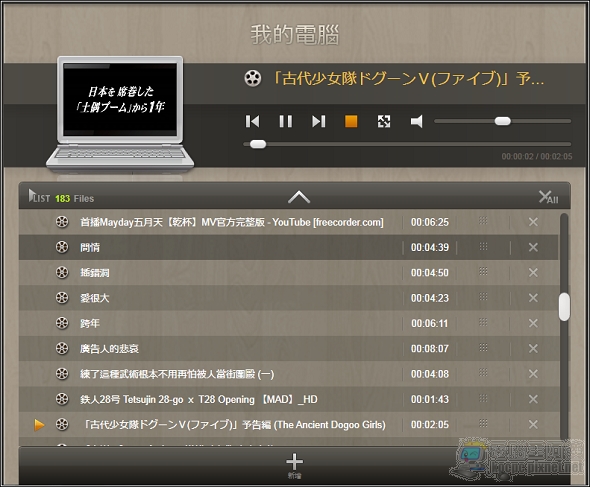The height and width of the screenshot is (487, 590).
Task: Click the playlist vertical scrollbar thumb
Action: click(564, 307)
